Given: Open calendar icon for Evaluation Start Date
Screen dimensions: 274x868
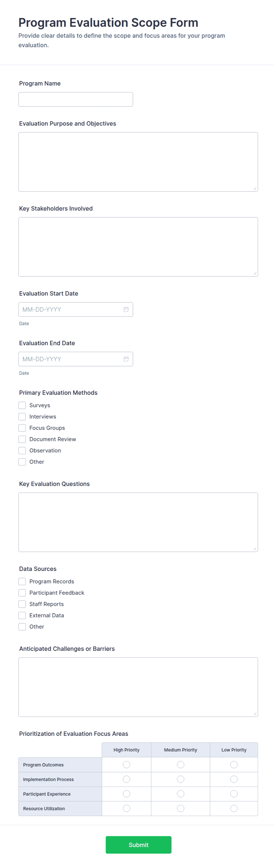Looking at the screenshot, I should (x=126, y=309).
